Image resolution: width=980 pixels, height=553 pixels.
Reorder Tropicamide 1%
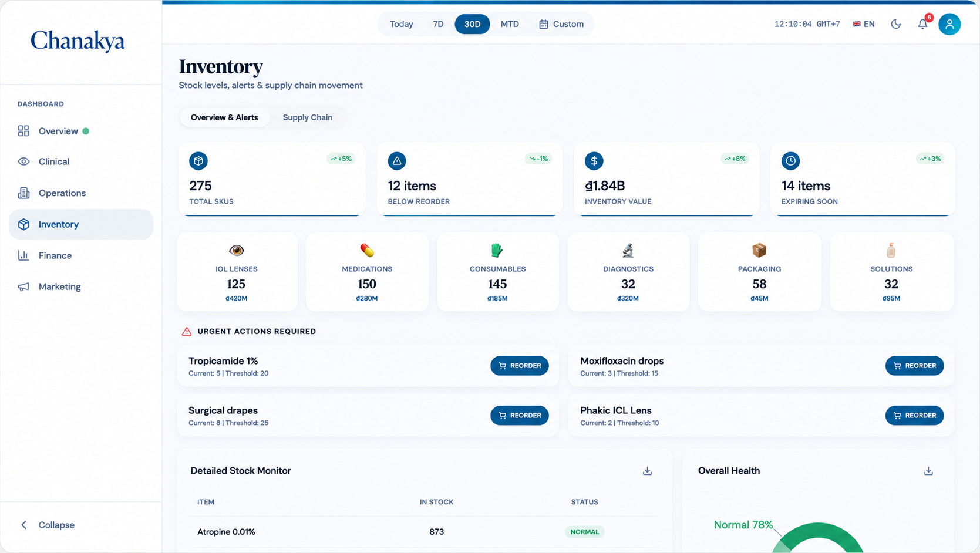pos(520,366)
